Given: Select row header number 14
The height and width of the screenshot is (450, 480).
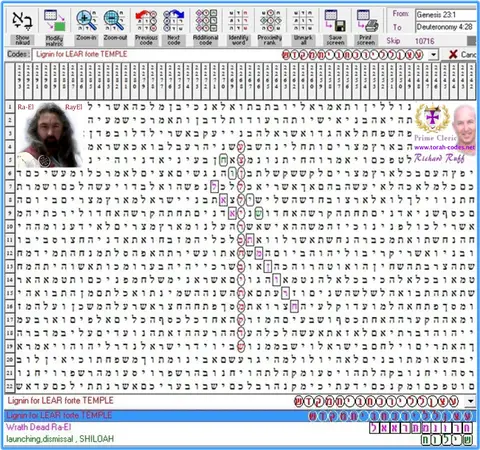Looking at the screenshot, I should [10, 280].
